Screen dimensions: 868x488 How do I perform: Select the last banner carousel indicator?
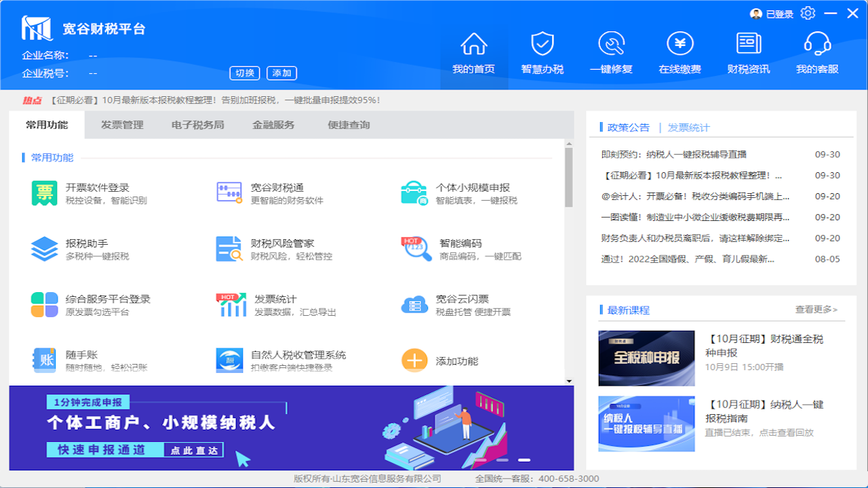pyautogui.click(x=524, y=460)
